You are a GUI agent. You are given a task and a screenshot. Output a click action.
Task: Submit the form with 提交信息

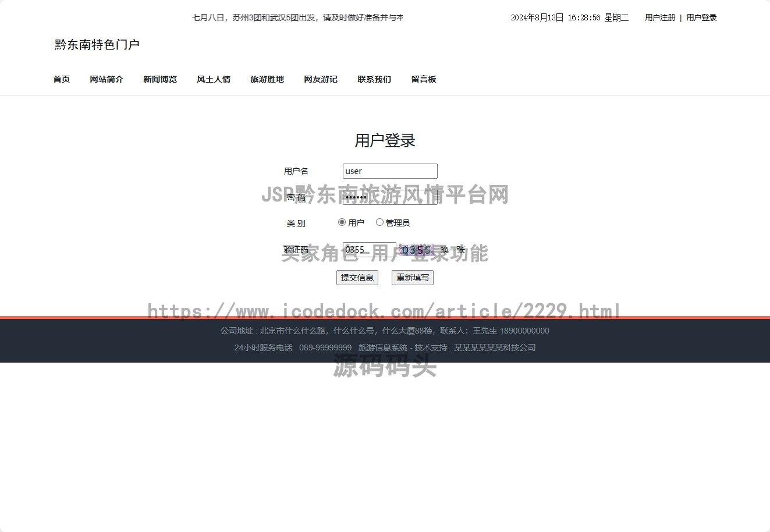357,278
